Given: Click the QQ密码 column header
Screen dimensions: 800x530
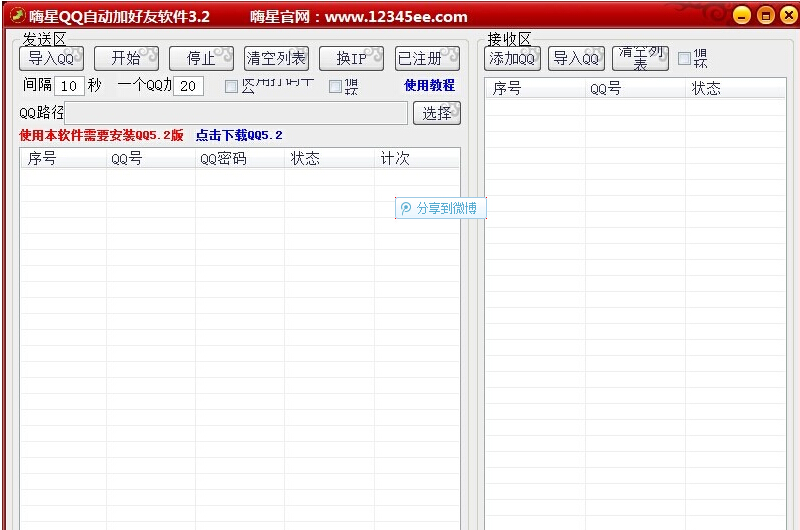Looking at the screenshot, I should coord(240,158).
